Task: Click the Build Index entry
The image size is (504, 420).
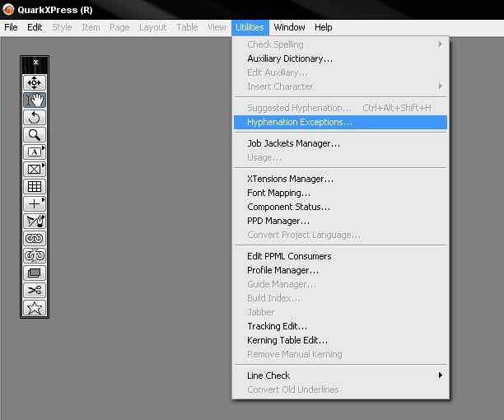Action: tap(340, 298)
